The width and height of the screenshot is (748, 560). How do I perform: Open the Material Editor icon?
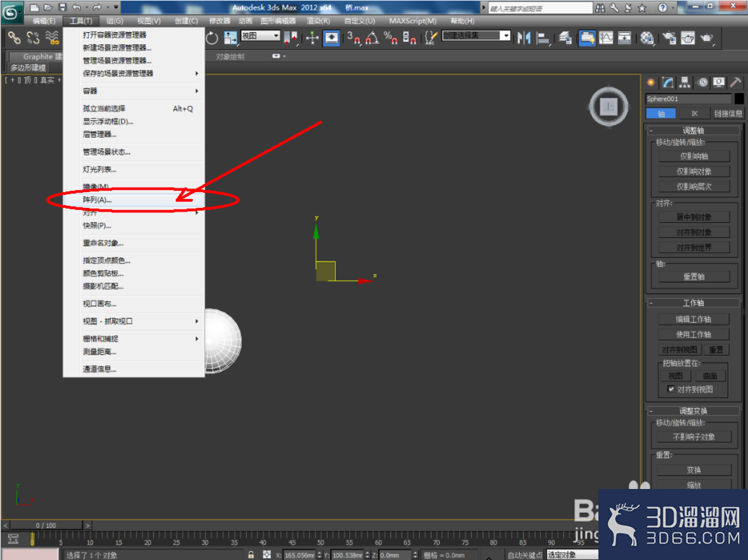pos(647,37)
